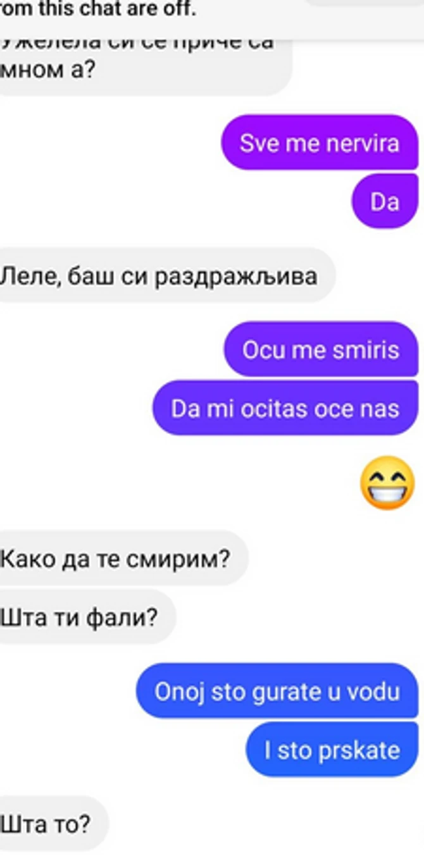Screen dimensions: 424x868
Task: Tap the grinning face emoji message
Action: click(x=387, y=483)
